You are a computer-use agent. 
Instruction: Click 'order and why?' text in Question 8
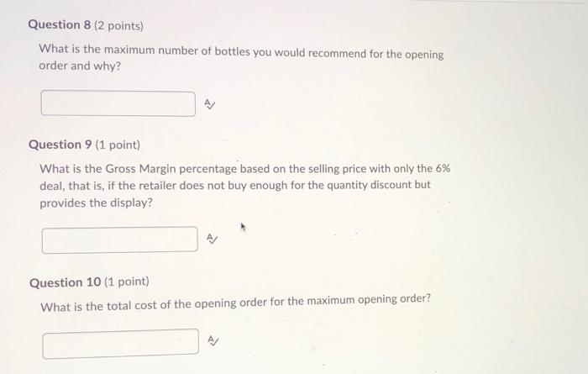[x=81, y=66]
